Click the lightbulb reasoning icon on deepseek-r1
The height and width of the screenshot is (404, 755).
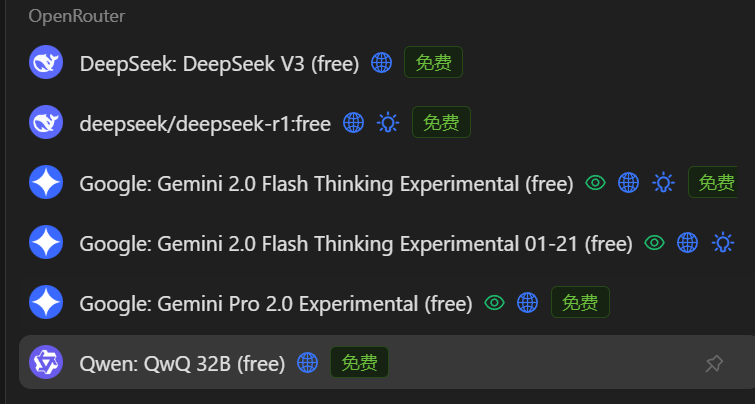(x=388, y=123)
